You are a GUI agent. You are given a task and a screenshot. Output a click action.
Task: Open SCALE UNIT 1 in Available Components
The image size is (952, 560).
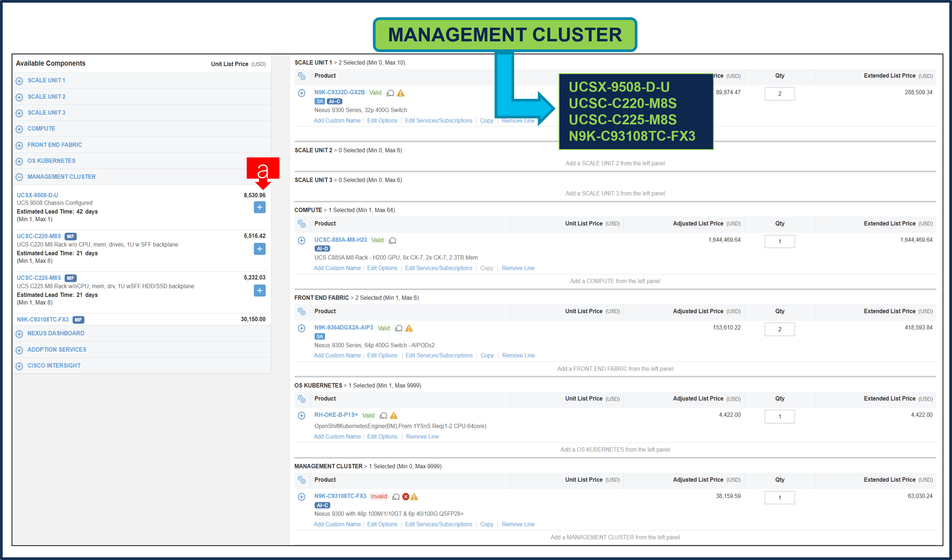(x=19, y=80)
